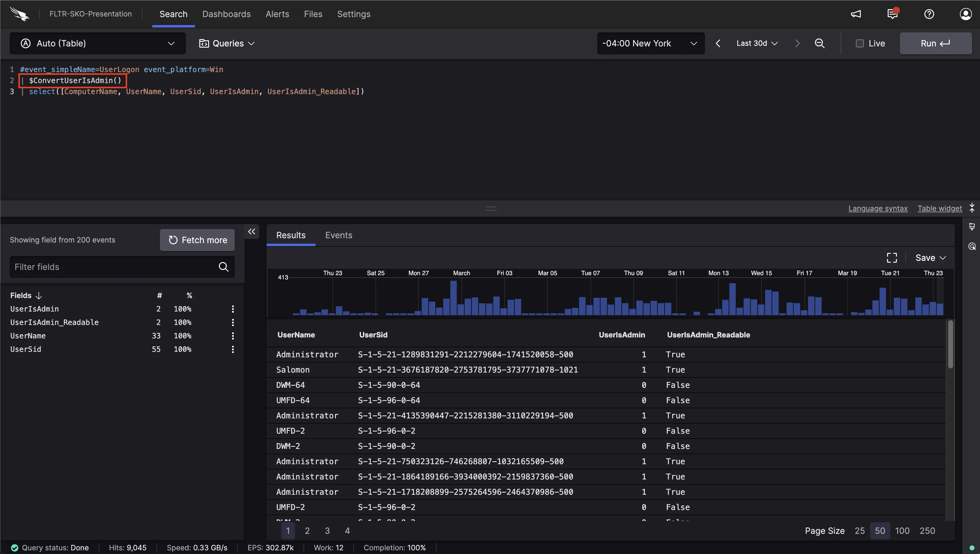Click the CrowdStrike falcon logo

[x=20, y=14]
